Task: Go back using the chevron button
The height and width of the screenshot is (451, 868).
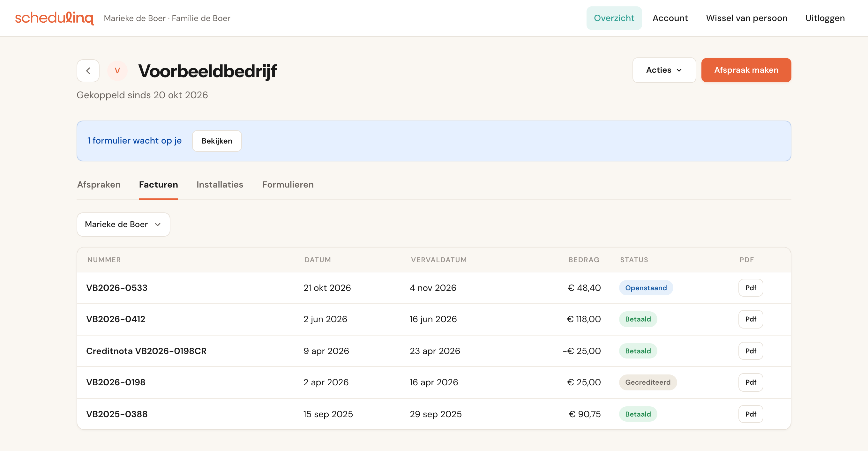Action: 88,71
